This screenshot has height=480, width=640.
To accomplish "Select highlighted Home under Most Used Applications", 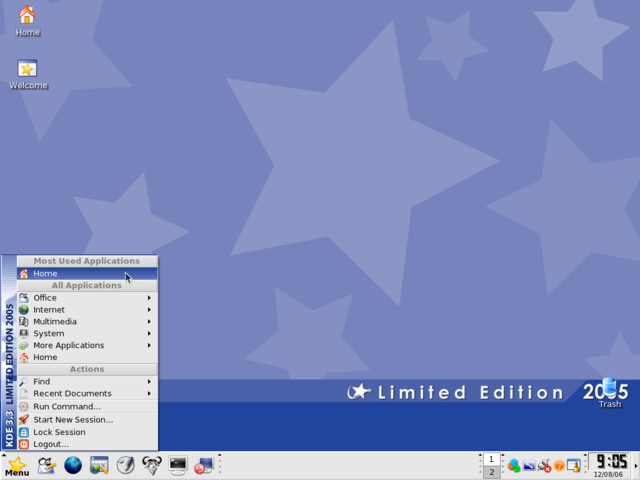I will click(x=87, y=273).
